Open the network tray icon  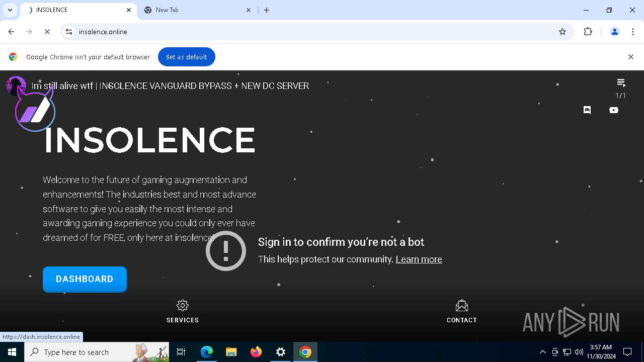pos(567,352)
